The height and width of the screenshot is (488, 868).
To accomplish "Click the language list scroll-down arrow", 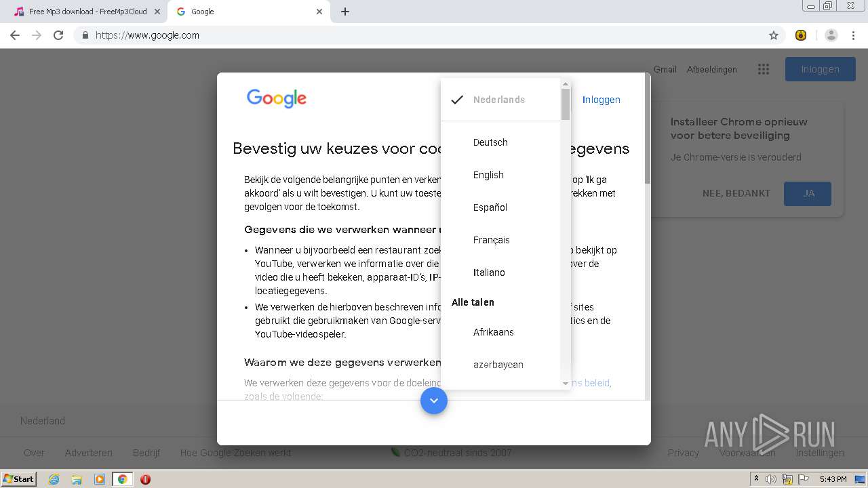I will (566, 384).
